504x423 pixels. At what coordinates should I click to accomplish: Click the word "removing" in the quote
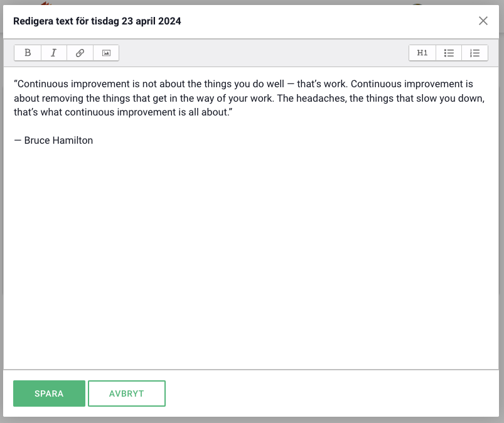click(62, 99)
